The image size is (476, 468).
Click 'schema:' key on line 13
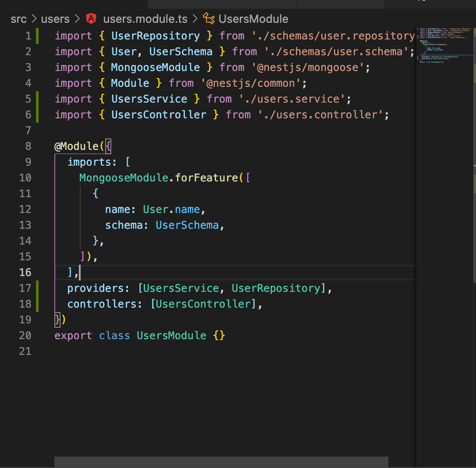126,225
